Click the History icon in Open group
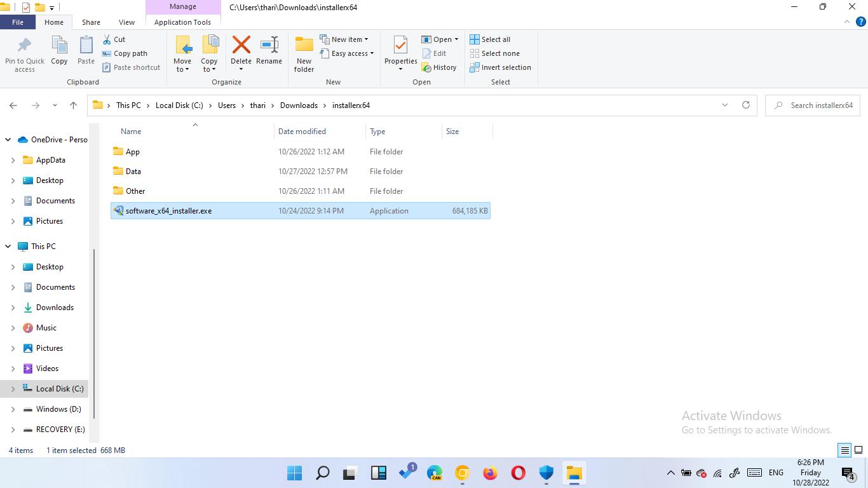 point(427,67)
